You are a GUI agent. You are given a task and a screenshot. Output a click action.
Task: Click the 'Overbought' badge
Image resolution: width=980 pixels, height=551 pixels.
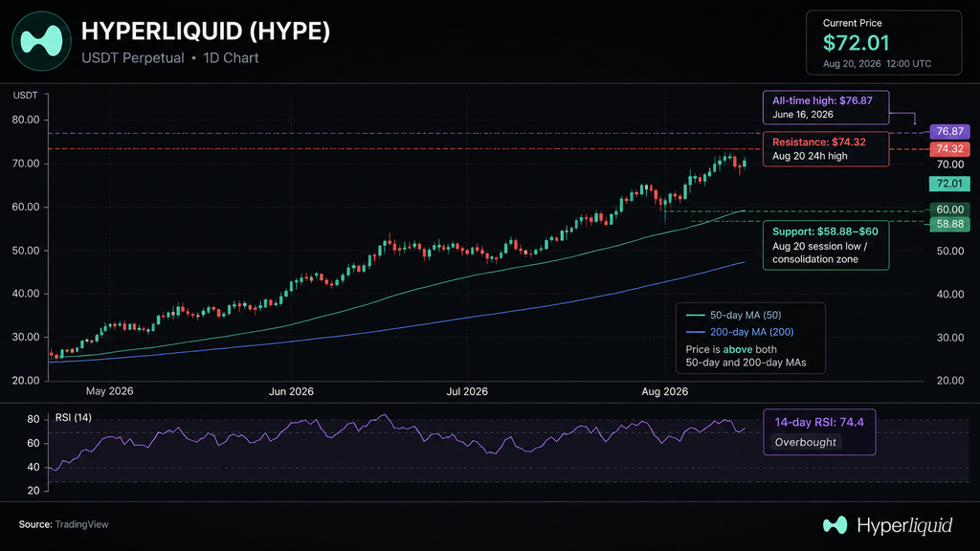click(805, 442)
